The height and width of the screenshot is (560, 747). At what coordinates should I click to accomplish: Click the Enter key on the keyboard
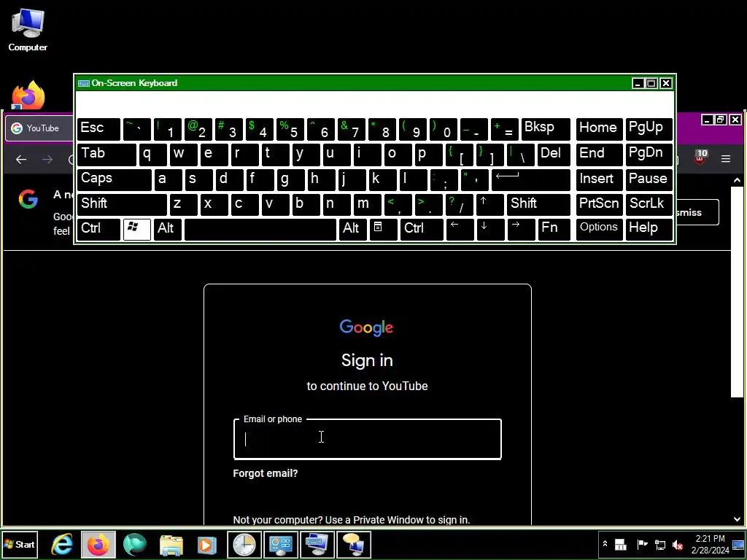click(x=531, y=179)
